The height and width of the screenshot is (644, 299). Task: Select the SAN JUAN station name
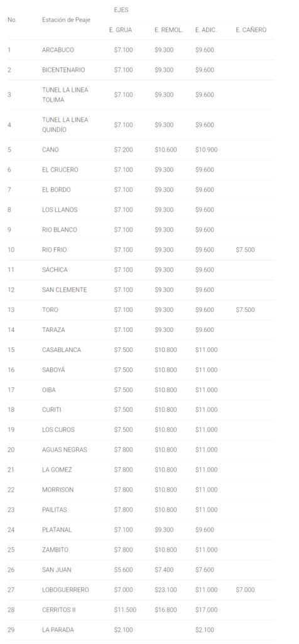point(57,570)
